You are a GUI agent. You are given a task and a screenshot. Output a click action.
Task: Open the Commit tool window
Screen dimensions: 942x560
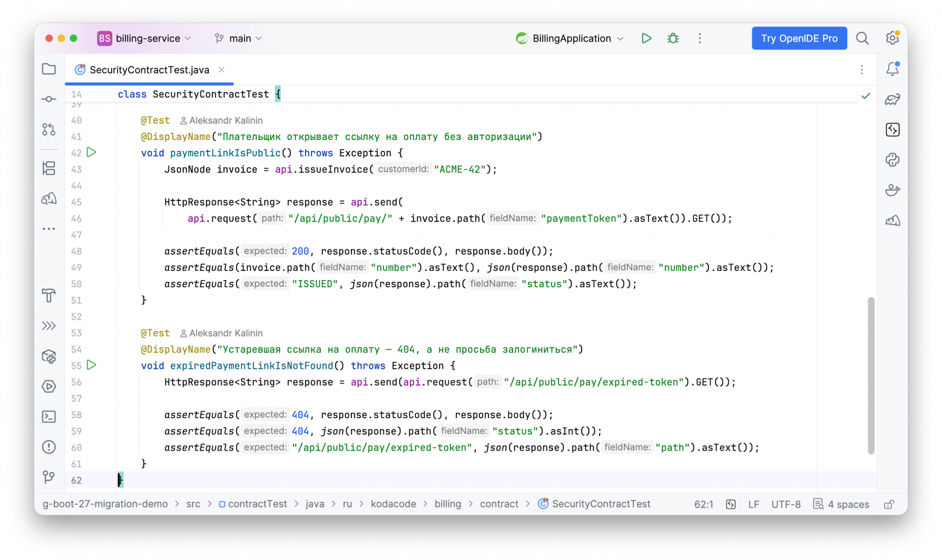(49, 99)
